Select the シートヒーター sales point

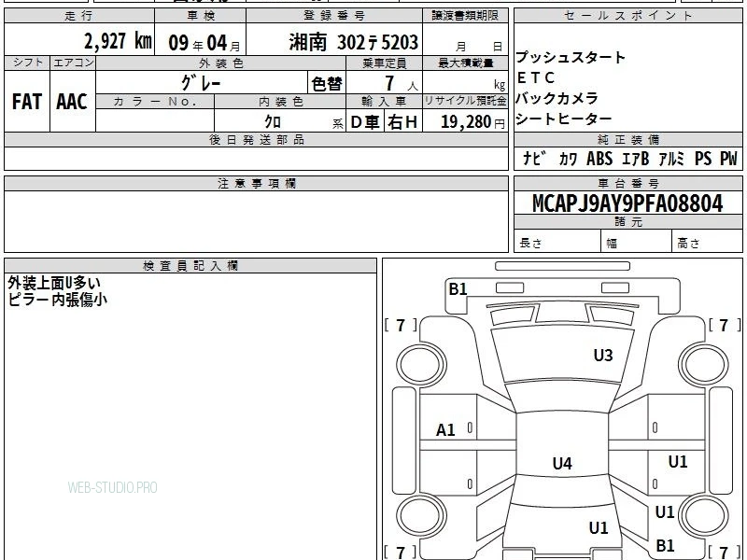[564, 119]
